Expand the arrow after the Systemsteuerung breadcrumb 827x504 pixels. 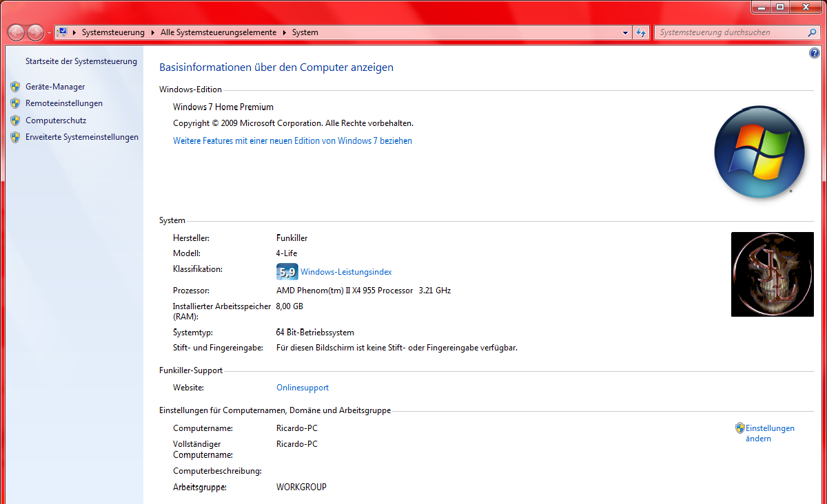coord(152,32)
